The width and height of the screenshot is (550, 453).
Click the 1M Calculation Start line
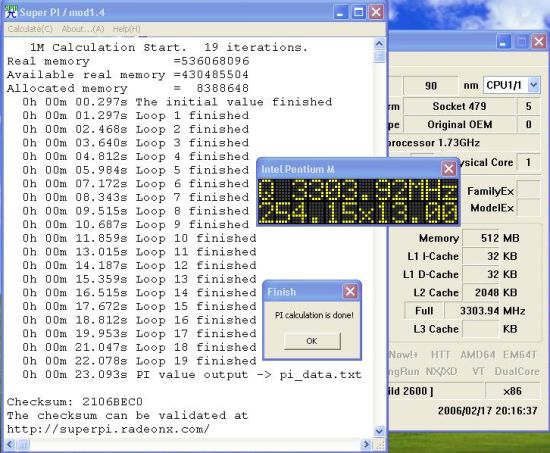point(169,47)
